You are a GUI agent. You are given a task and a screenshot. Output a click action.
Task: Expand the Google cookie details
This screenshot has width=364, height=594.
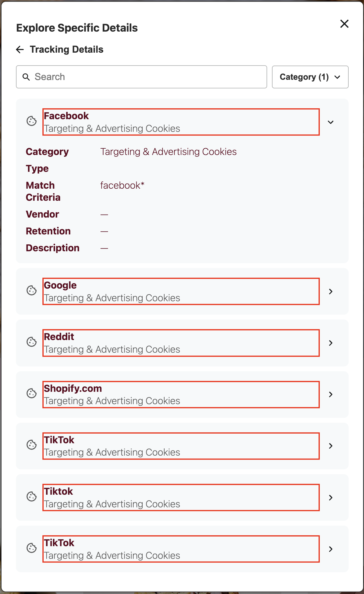click(331, 291)
